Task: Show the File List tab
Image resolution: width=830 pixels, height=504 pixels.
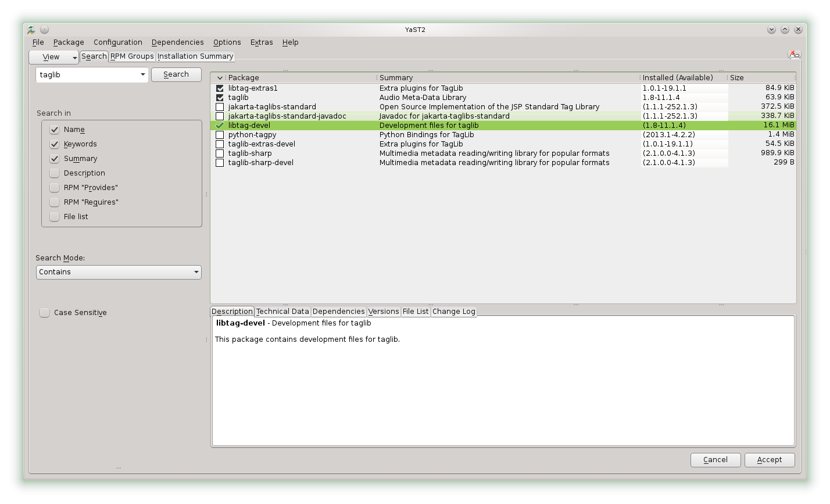Action: 416,312
